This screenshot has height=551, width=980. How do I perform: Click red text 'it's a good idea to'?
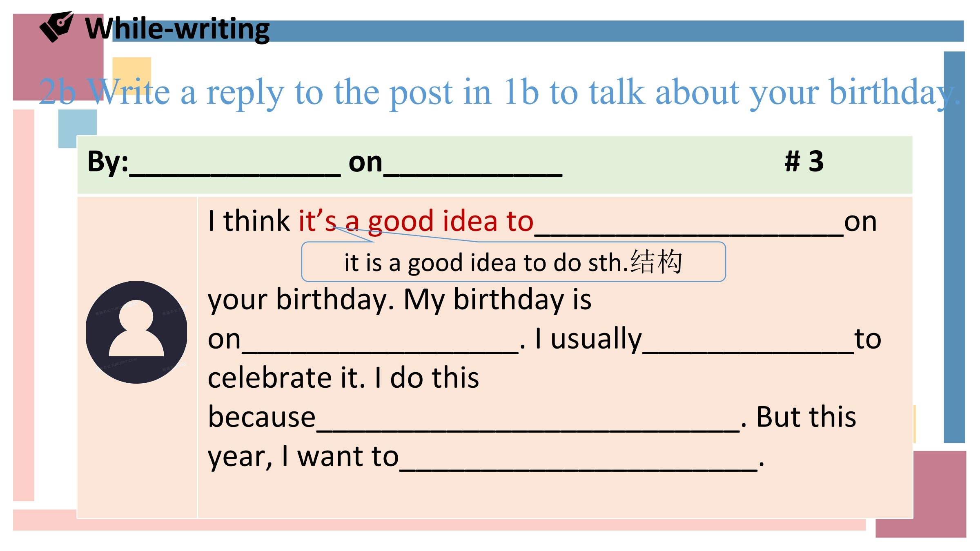point(416,221)
